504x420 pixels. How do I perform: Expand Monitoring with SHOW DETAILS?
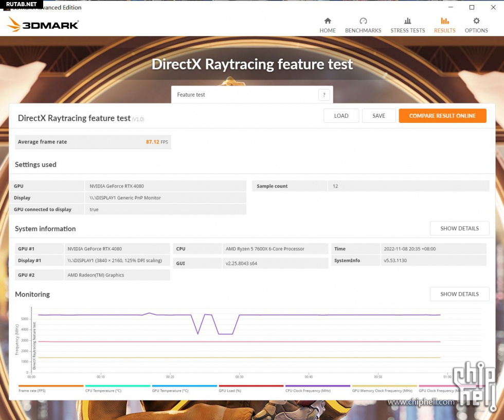(x=459, y=294)
